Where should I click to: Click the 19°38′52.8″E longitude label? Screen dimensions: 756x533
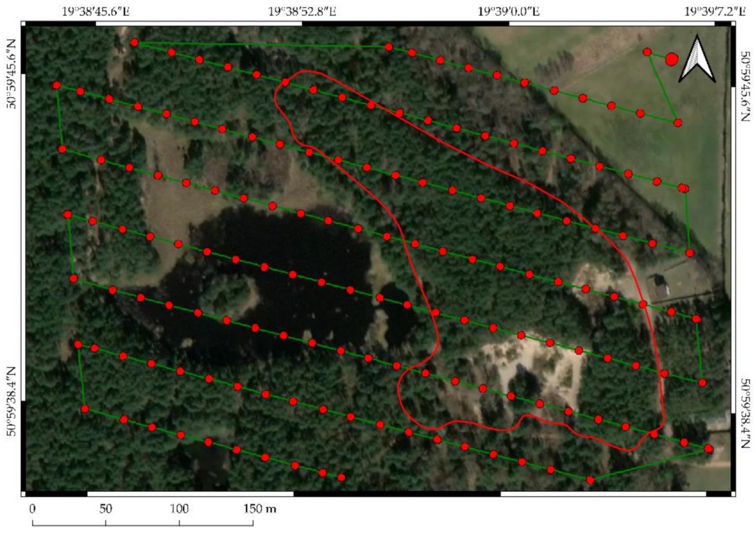pyautogui.click(x=302, y=11)
